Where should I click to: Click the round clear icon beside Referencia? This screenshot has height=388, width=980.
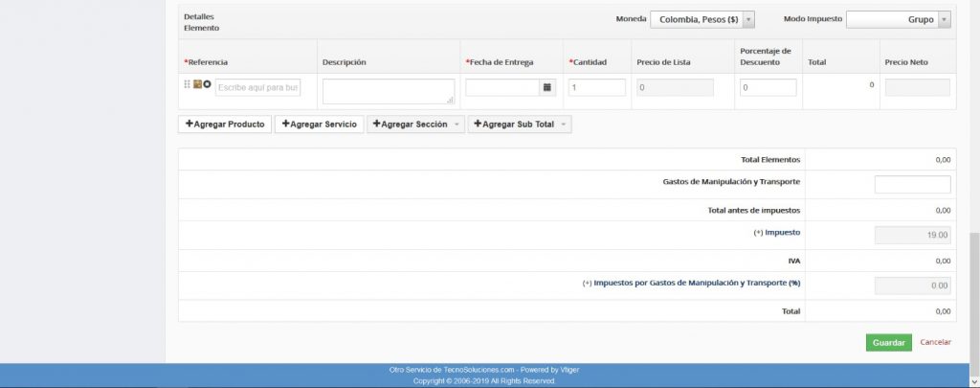207,84
